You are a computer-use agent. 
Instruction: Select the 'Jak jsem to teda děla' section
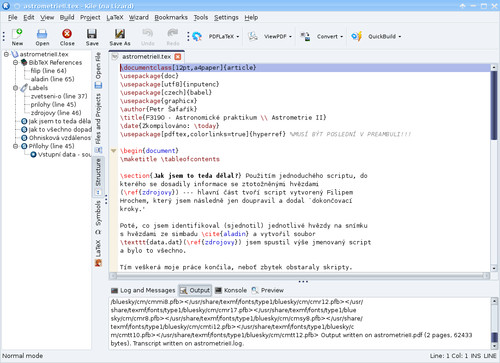coord(56,121)
